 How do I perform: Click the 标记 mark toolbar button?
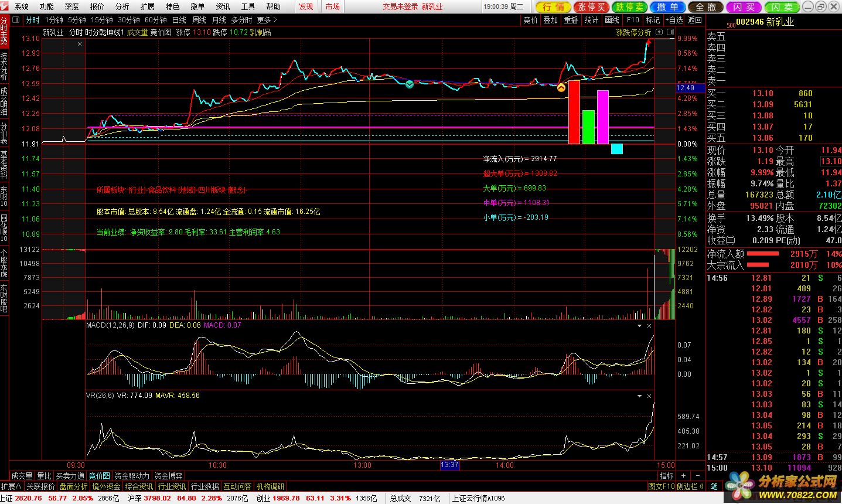[x=653, y=20]
